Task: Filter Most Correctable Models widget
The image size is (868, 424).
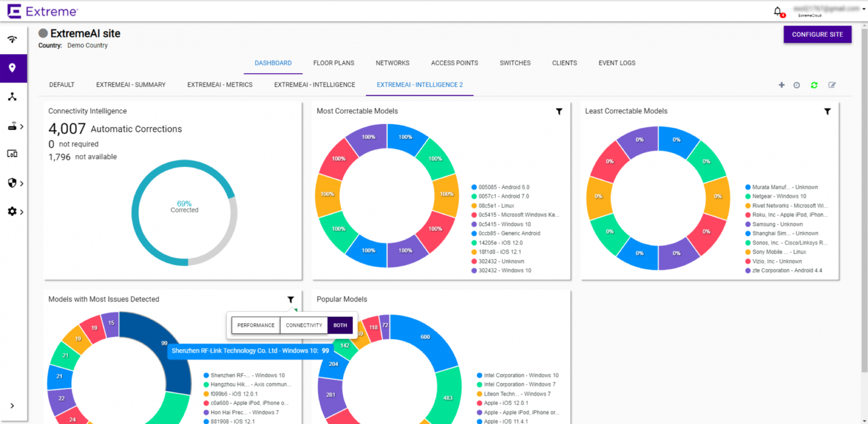Action: [559, 112]
